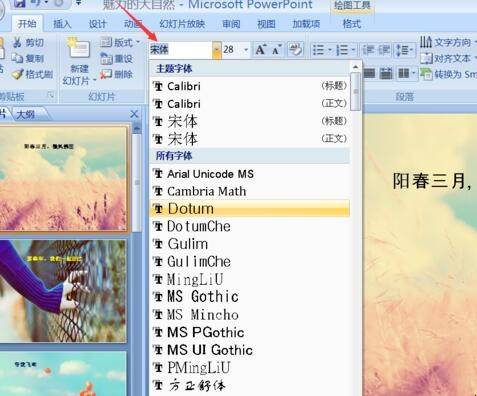Pick the MingLiU font entry
The height and width of the screenshot is (396, 477).
point(249,279)
